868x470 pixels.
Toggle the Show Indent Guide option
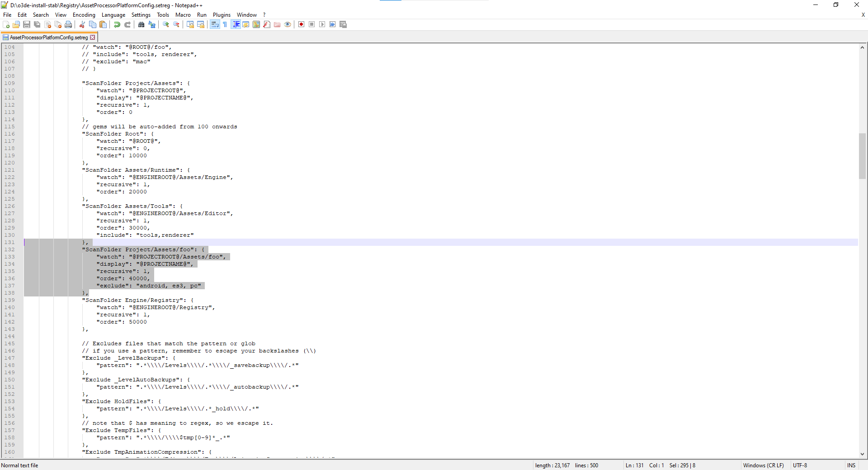tap(236, 24)
